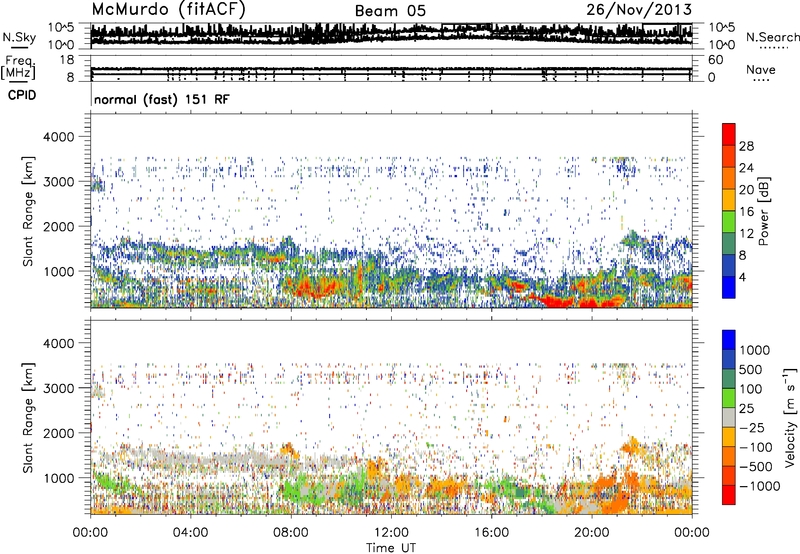800x554 pixels.
Task: Click the Nave legend label
Action: pyautogui.click(x=761, y=70)
